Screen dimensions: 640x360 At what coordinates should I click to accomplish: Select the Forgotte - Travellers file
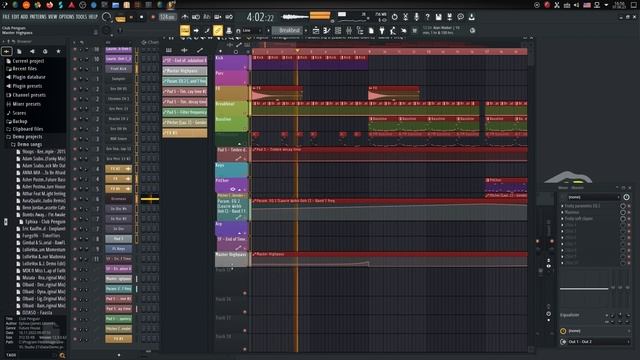pos(39,236)
